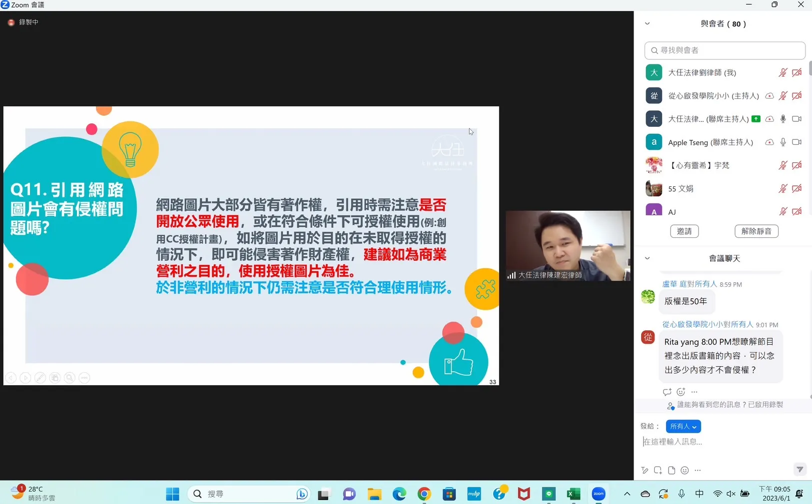The width and height of the screenshot is (812, 504).
Task: Enable 劉律師's camera toggle
Action: (796, 72)
